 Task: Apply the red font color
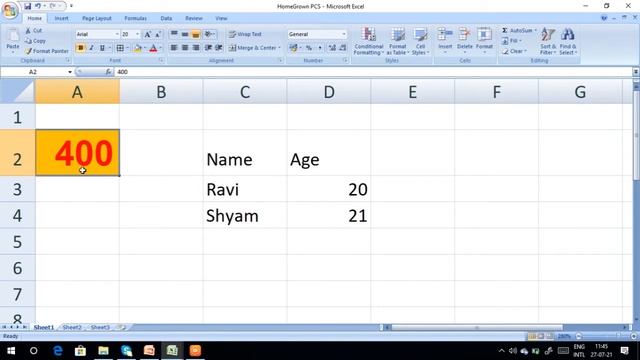pyautogui.click(x=153, y=48)
